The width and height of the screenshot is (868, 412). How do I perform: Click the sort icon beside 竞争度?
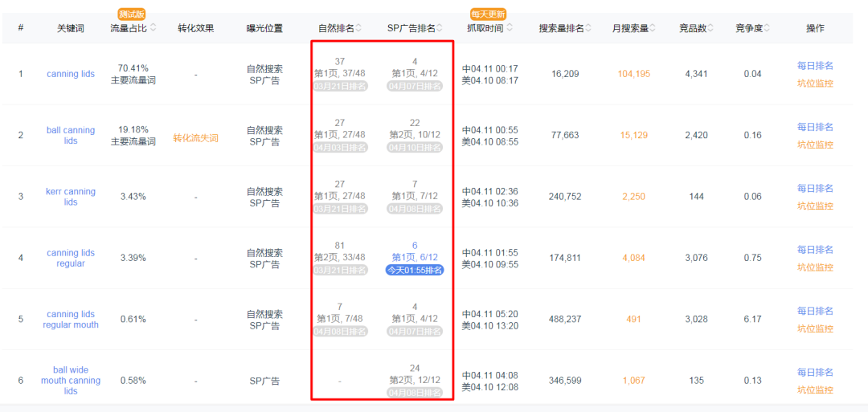pos(768,28)
